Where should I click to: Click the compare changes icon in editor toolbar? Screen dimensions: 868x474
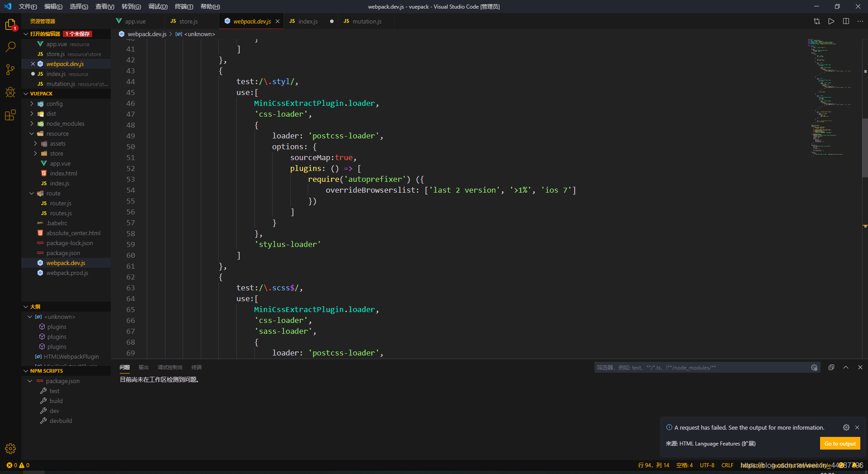point(817,21)
